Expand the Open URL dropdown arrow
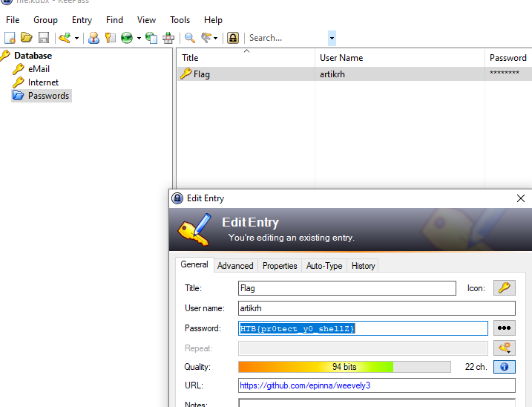The image size is (532, 407). (139, 38)
